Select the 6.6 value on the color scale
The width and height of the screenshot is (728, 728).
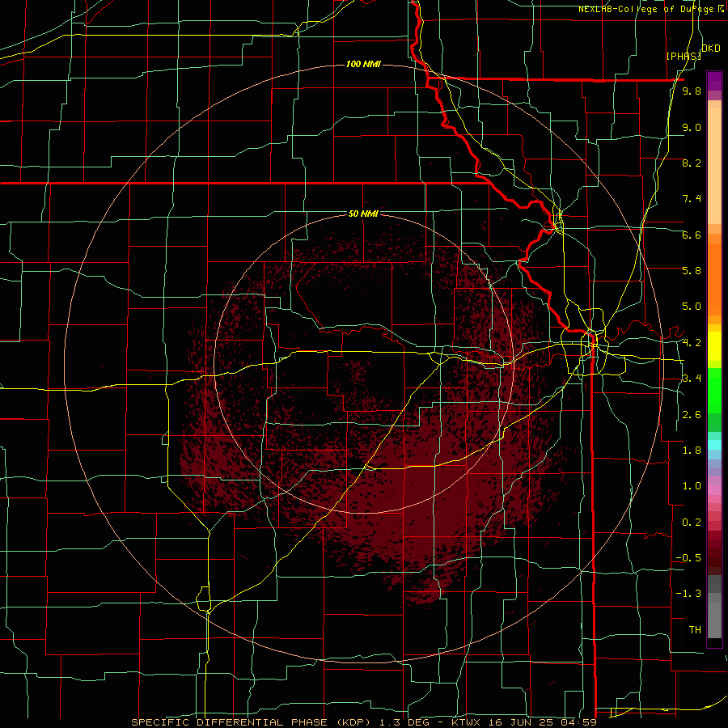tap(692, 235)
